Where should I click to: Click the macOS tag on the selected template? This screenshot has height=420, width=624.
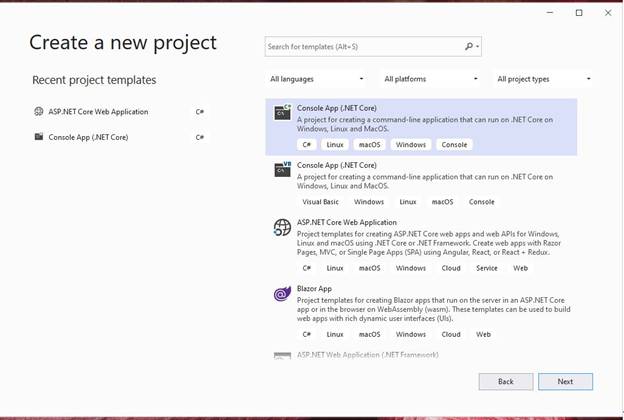tap(369, 145)
